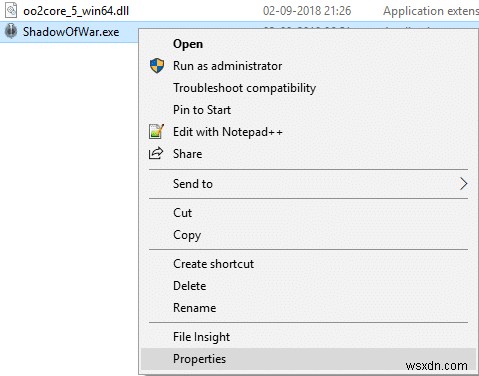Choose Troubleshoot compatibility
This screenshot has width=479, height=376.
pos(308,88)
